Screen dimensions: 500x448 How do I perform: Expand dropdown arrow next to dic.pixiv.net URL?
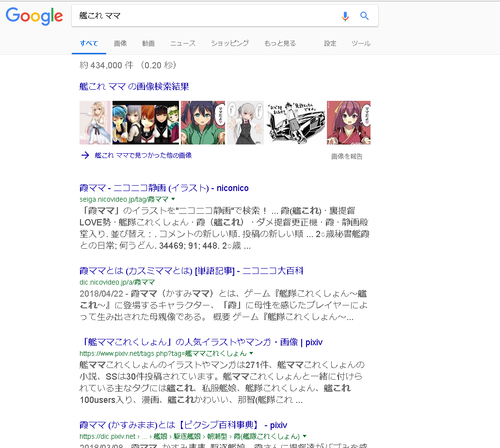(x=304, y=436)
